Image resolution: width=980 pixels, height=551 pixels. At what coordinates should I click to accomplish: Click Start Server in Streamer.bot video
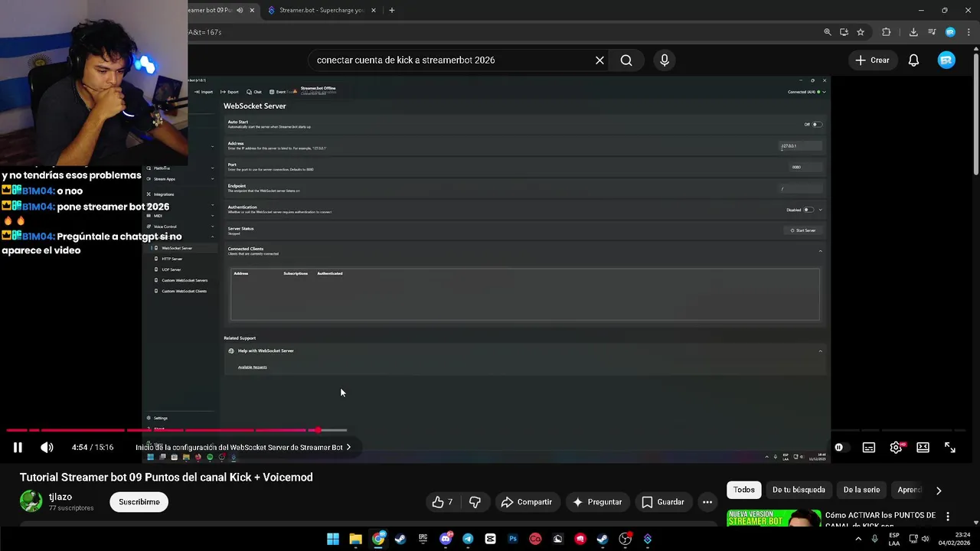click(803, 230)
